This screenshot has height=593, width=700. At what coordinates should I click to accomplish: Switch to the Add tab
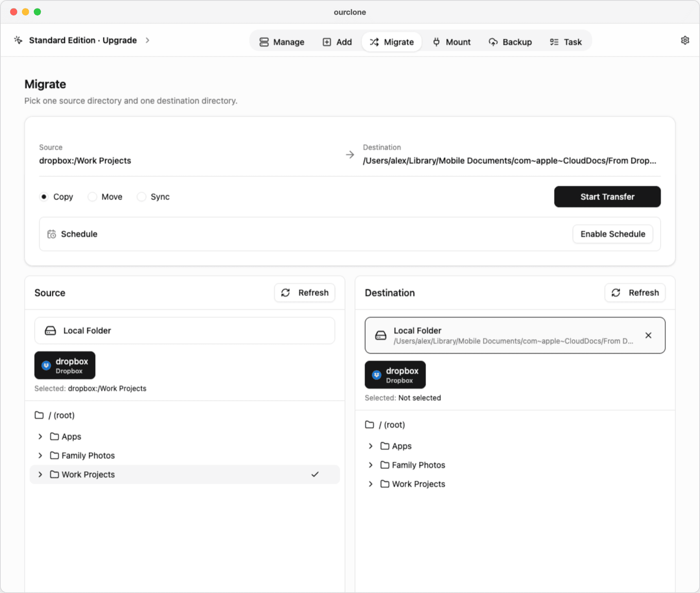(337, 42)
